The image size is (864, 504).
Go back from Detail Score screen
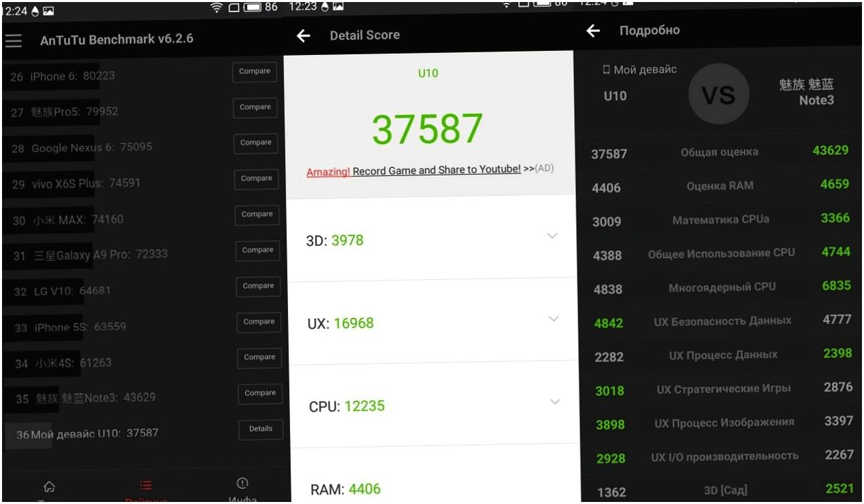point(304,36)
